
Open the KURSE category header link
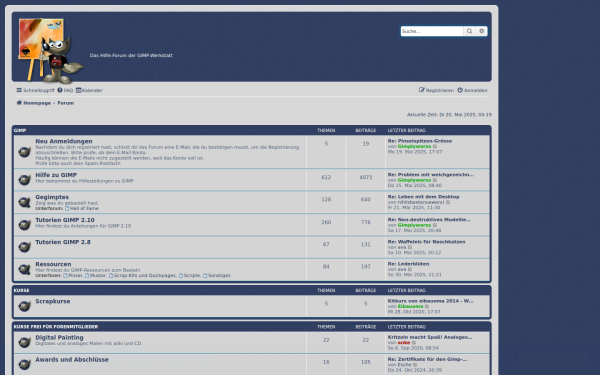[21, 290]
